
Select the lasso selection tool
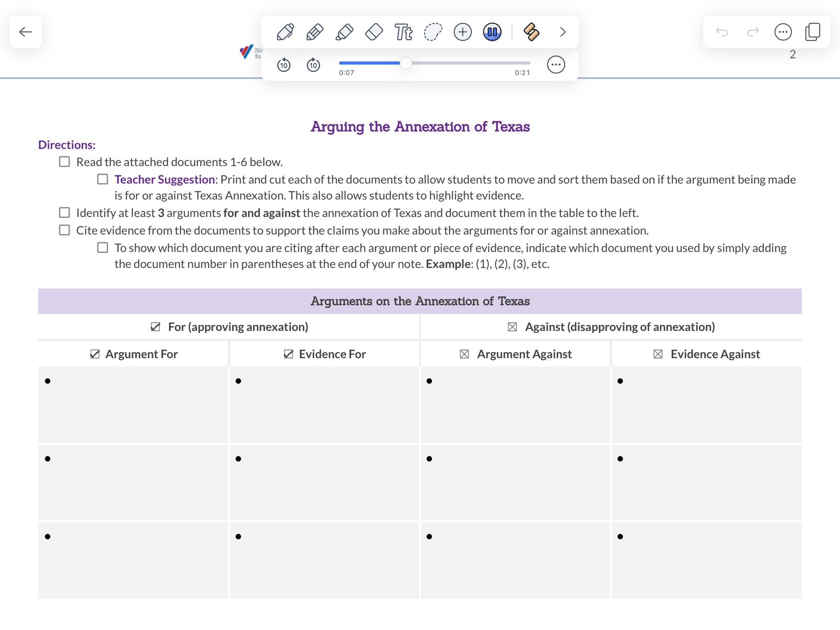pyautogui.click(x=433, y=32)
